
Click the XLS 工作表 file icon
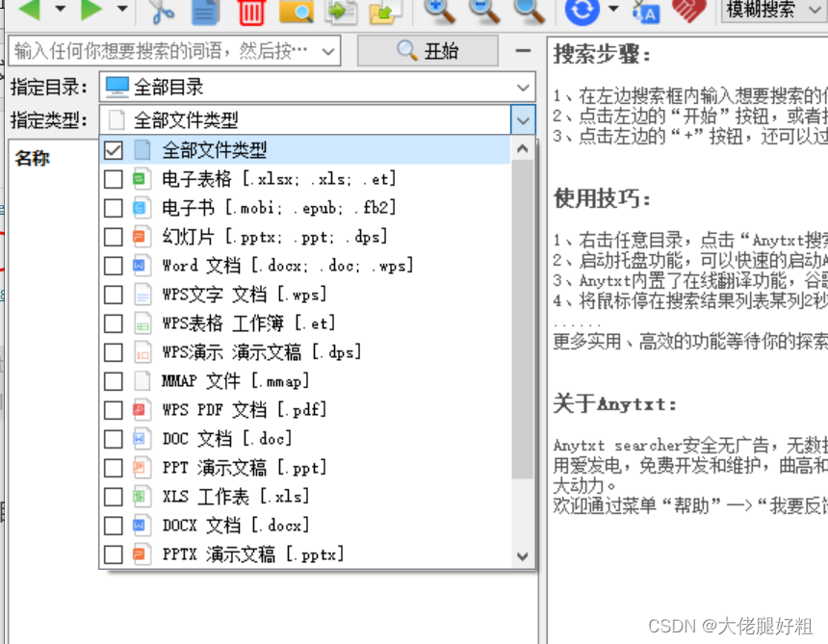(x=141, y=496)
